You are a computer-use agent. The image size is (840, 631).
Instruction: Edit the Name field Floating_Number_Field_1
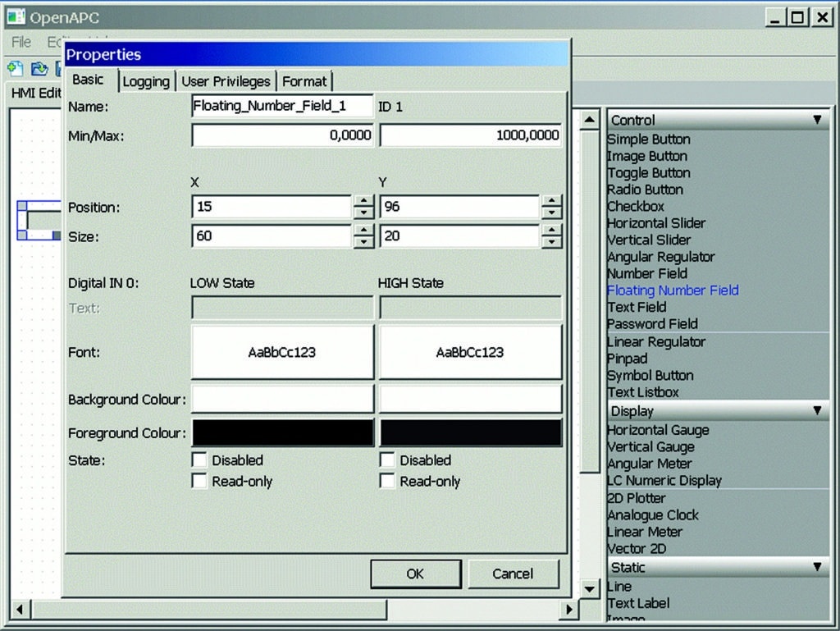pyautogui.click(x=281, y=107)
